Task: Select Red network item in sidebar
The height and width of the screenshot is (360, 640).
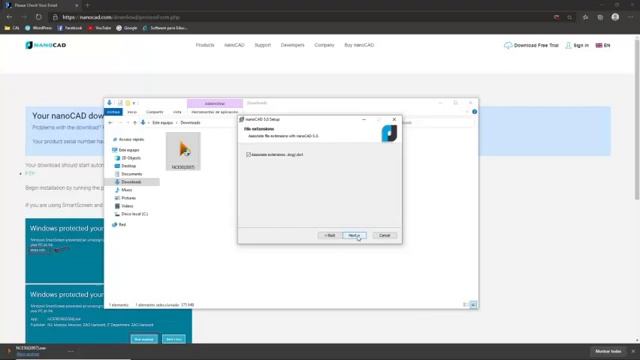Action: [x=122, y=224]
